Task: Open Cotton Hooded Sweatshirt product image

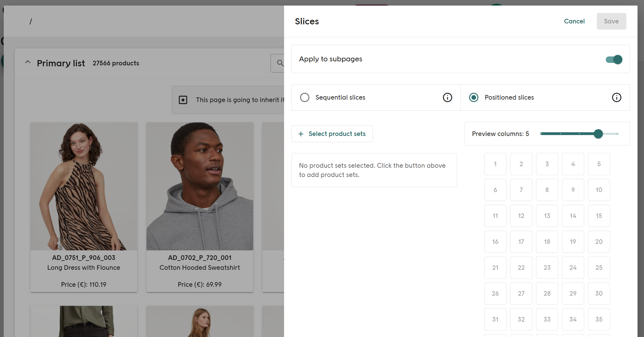Action: (x=200, y=186)
